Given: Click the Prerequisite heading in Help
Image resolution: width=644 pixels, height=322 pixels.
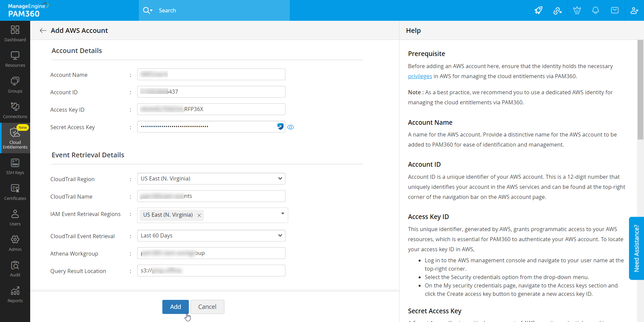Looking at the screenshot, I should pos(426,54).
